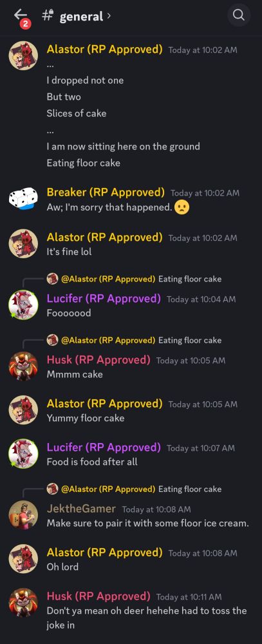Tap the Lucifer username above Food is food
The image size is (262, 644).
tap(104, 448)
